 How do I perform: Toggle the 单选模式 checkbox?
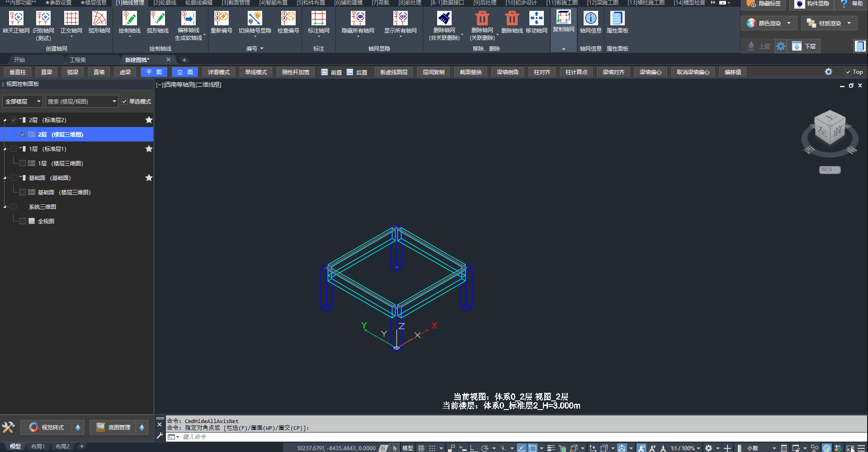click(x=124, y=102)
